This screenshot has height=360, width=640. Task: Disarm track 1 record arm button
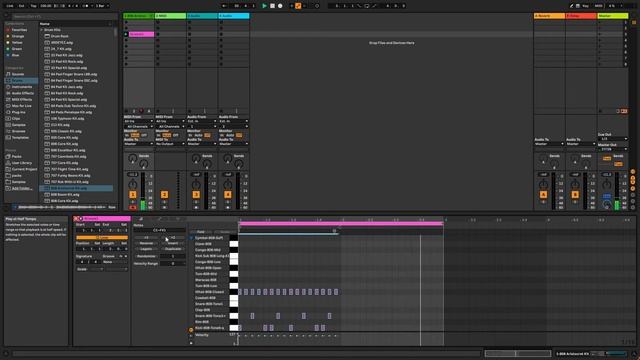[133, 208]
